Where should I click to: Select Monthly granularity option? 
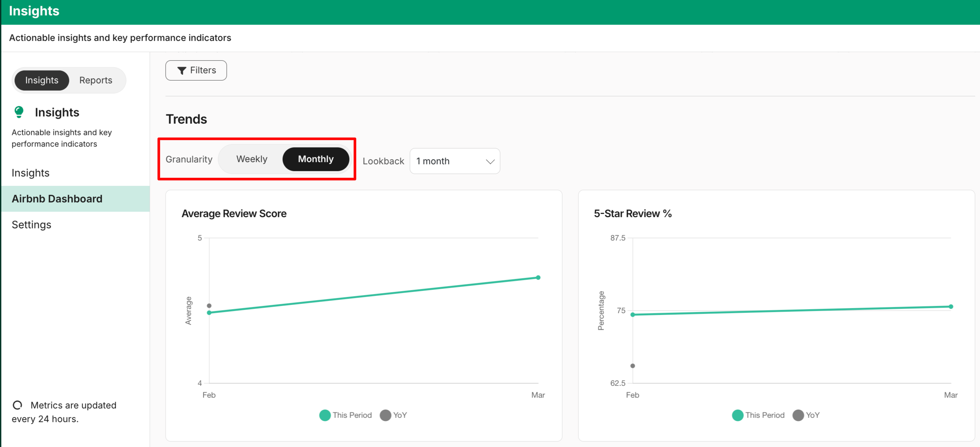coord(315,159)
